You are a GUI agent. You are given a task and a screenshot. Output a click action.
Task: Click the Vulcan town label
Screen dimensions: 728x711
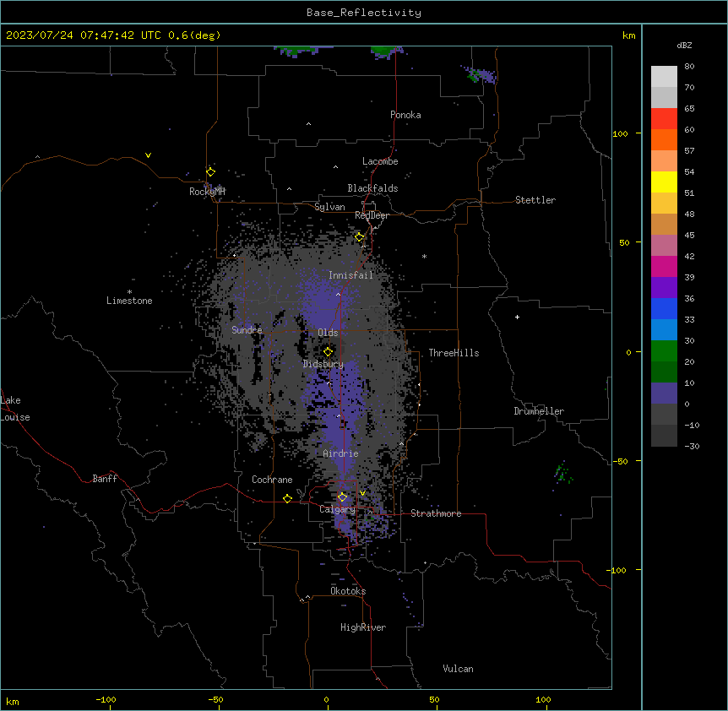(x=459, y=669)
